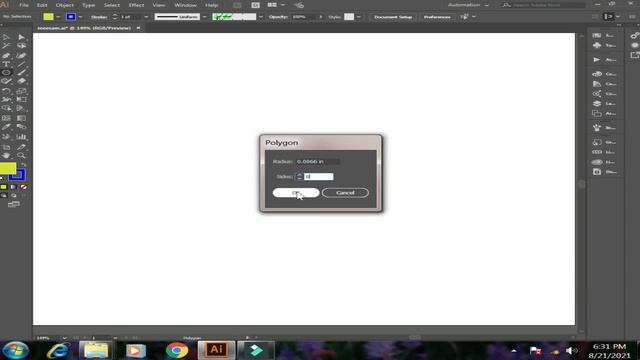Select the Eraser tool
Image resolution: width=640 pixels, height=360 pixels.
click(21, 81)
